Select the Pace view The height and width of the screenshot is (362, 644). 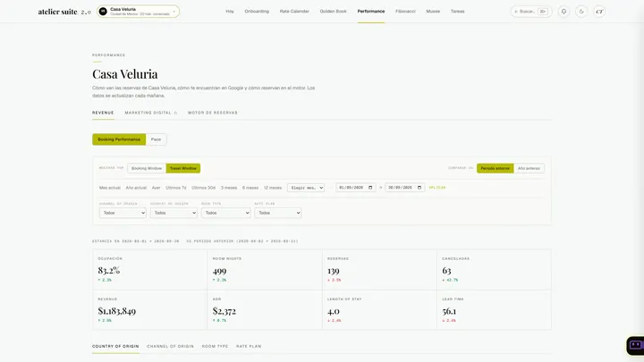point(156,139)
